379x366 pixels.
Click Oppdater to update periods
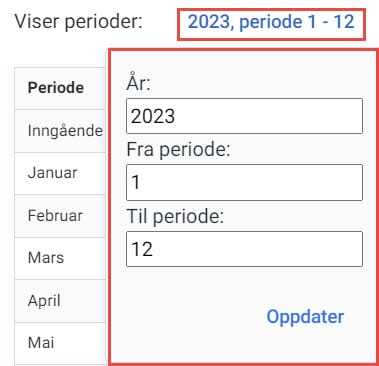tap(305, 317)
